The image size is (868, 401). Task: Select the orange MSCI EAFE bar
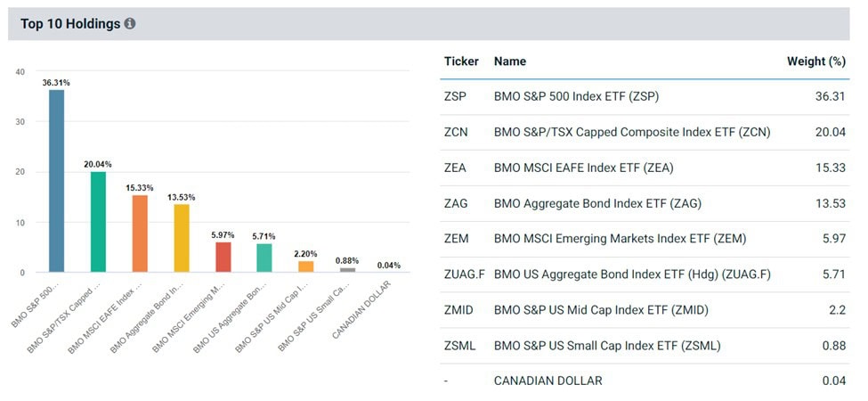[x=140, y=233]
